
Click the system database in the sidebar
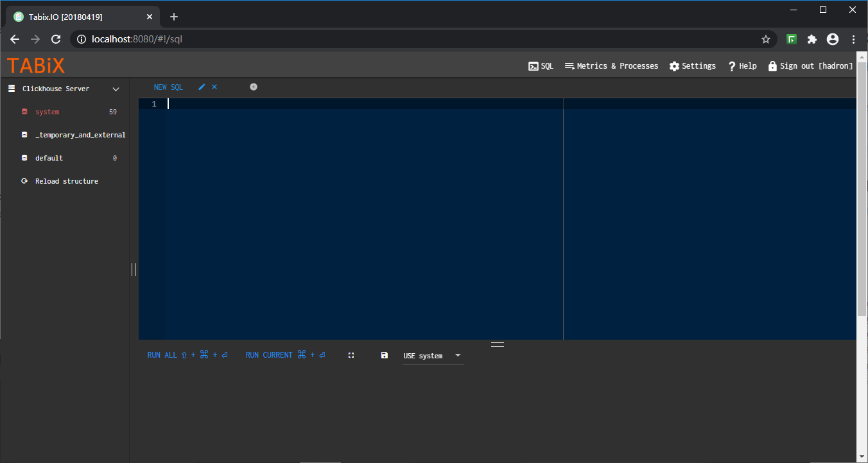tap(47, 111)
